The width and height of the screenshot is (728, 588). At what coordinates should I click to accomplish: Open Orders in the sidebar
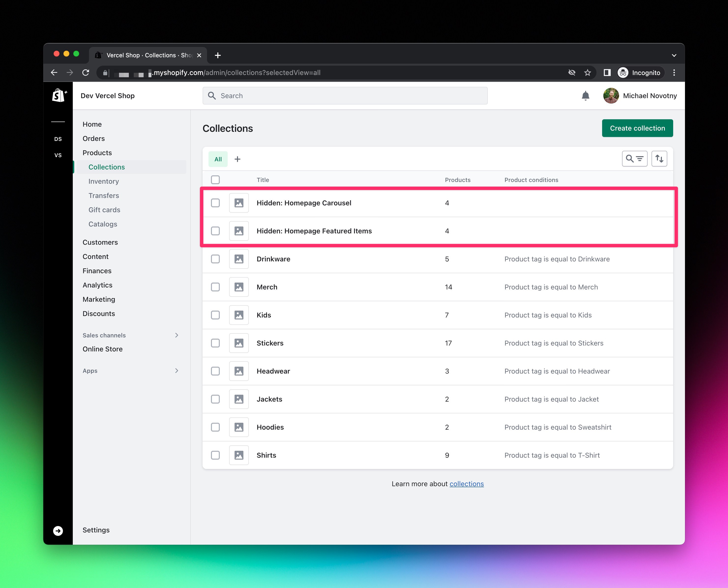(94, 138)
